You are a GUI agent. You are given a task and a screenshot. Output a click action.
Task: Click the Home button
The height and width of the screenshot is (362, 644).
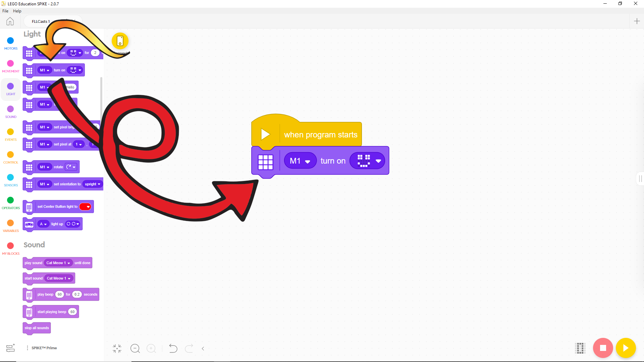click(x=10, y=21)
